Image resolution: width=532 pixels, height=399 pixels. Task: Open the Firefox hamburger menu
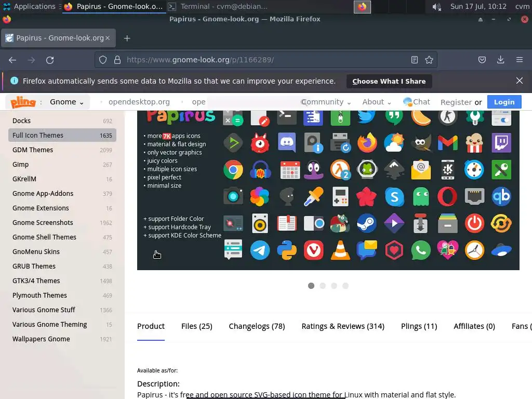point(520,60)
